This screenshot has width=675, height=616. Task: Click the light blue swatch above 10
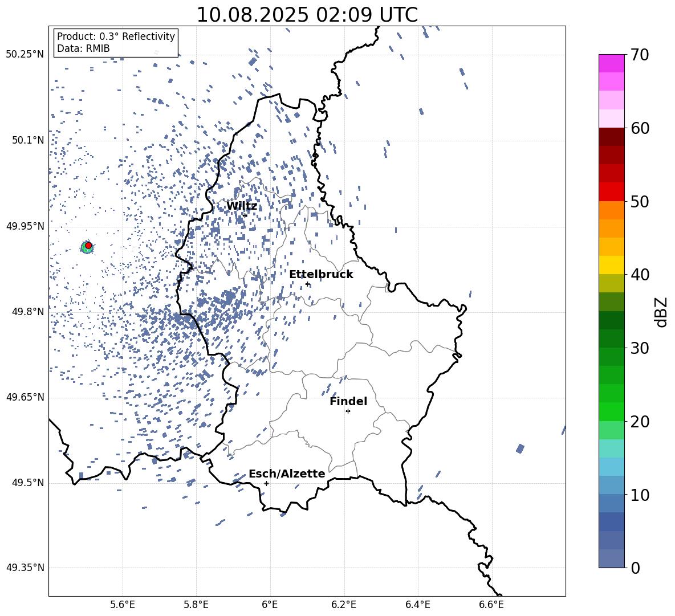click(x=611, y=485)
